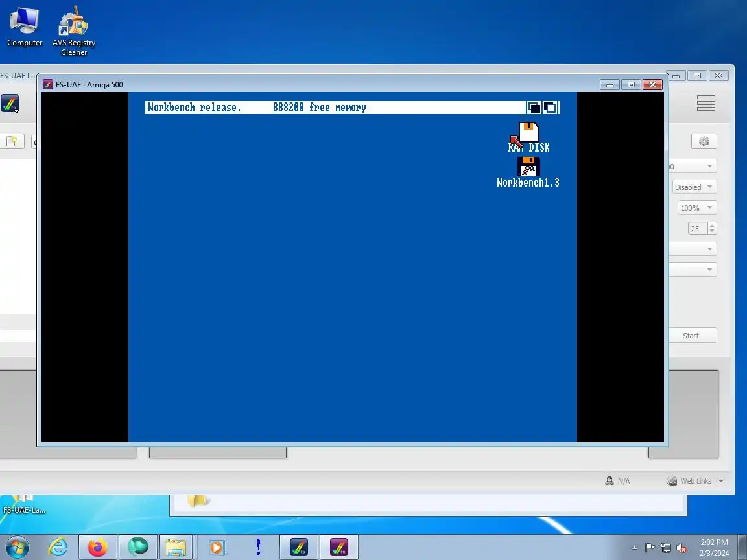
Task: Open the dropdown above the Disabled field
Action: pyautogui.click(x=693, y=166)
